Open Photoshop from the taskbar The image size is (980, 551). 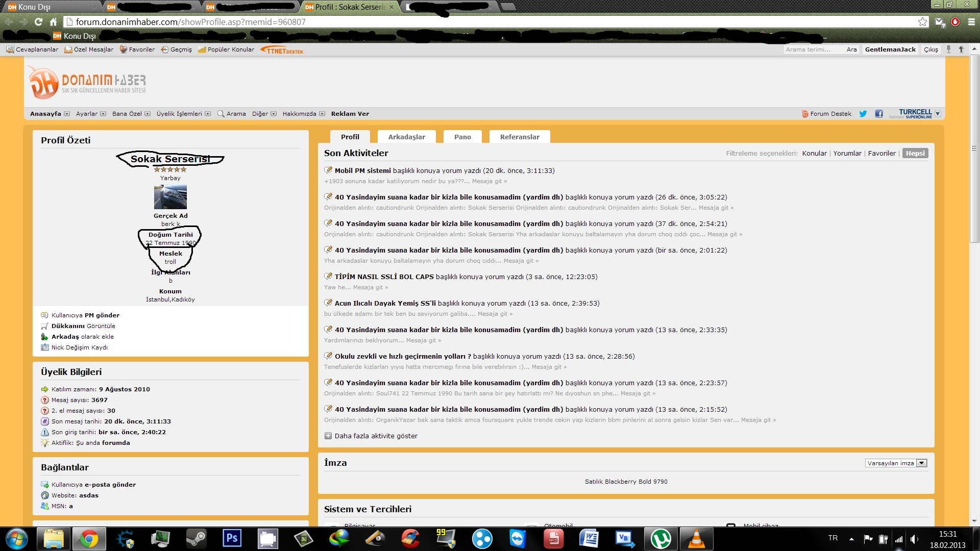pyautogui.click(x=232, y=538)
